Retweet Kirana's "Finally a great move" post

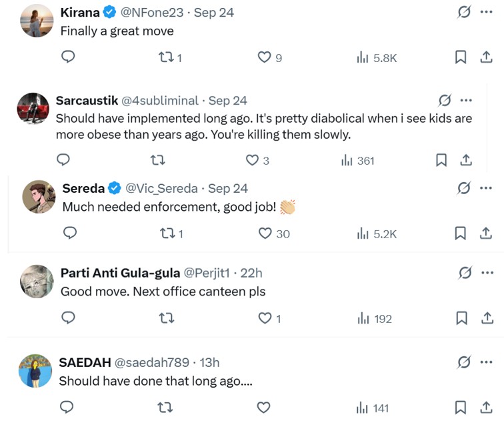pyautogui.click(x=166, y=57)
